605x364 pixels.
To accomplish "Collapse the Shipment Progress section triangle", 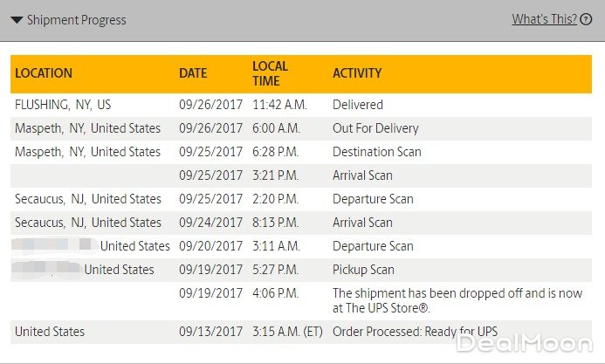I will tap(17, 20).
